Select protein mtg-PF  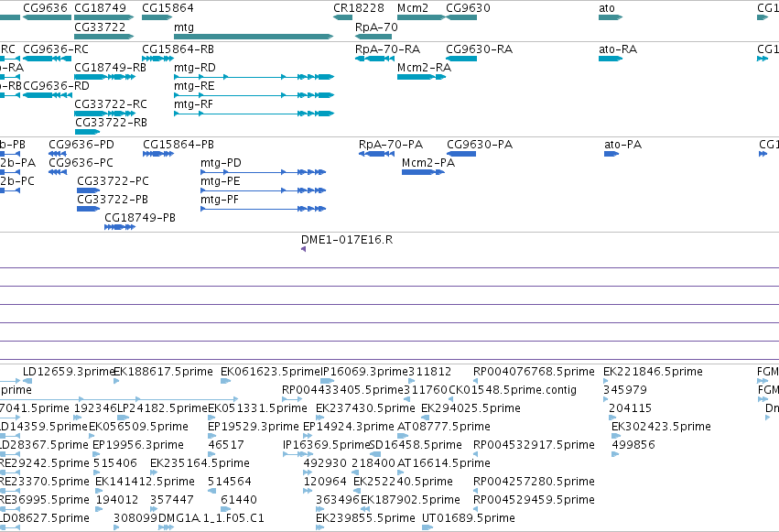tap(220, 200)
